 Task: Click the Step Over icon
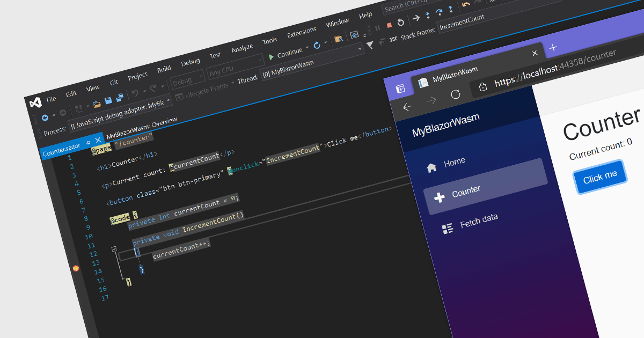point(439,12)
